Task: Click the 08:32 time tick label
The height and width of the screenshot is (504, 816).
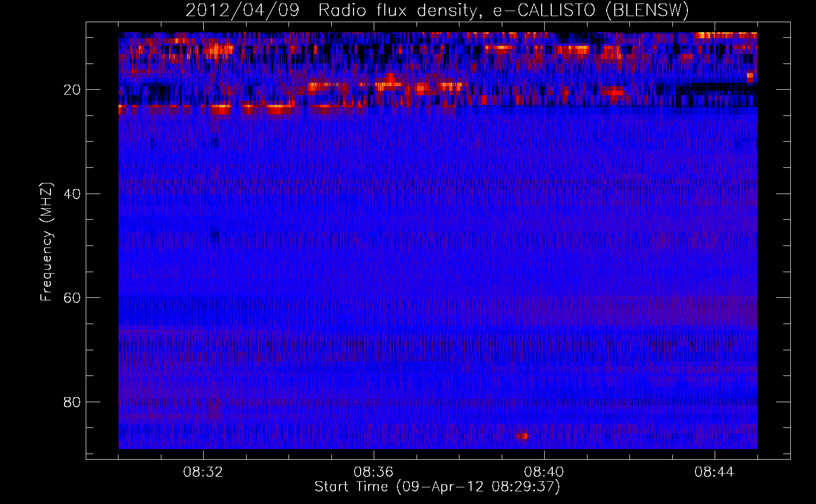Action: [x=203, y=472]
